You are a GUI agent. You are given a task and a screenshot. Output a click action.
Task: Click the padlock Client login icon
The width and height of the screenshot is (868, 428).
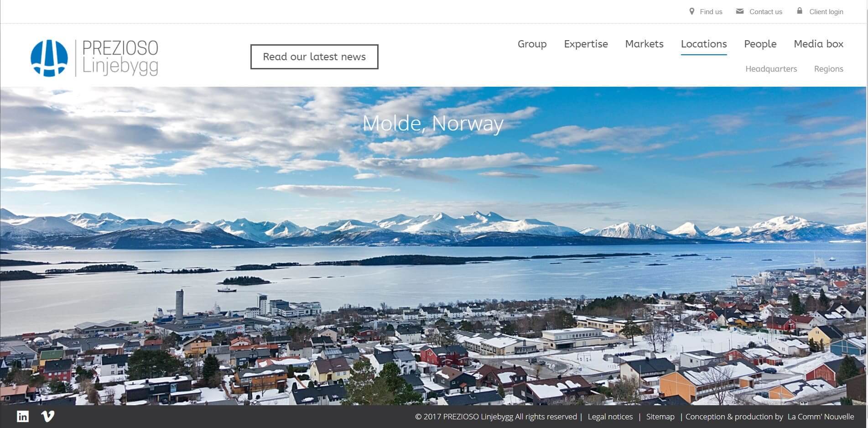(800, 11)
